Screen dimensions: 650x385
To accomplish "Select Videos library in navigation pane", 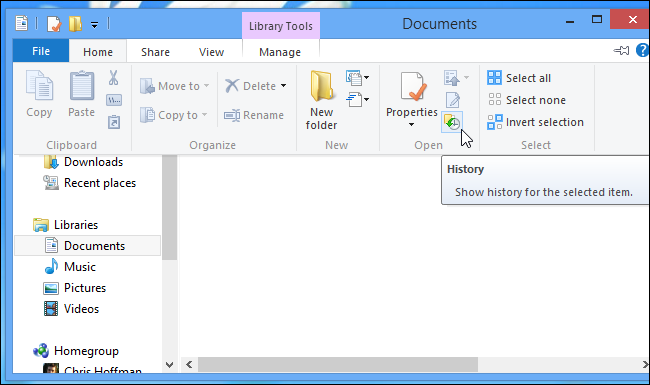I will coord(72,309).
